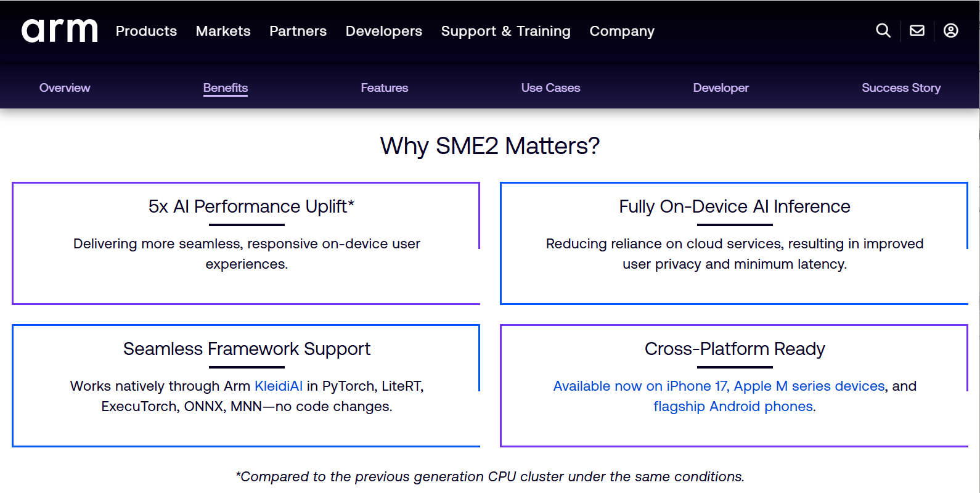Switch to the Use Cases section

point(551,88)
